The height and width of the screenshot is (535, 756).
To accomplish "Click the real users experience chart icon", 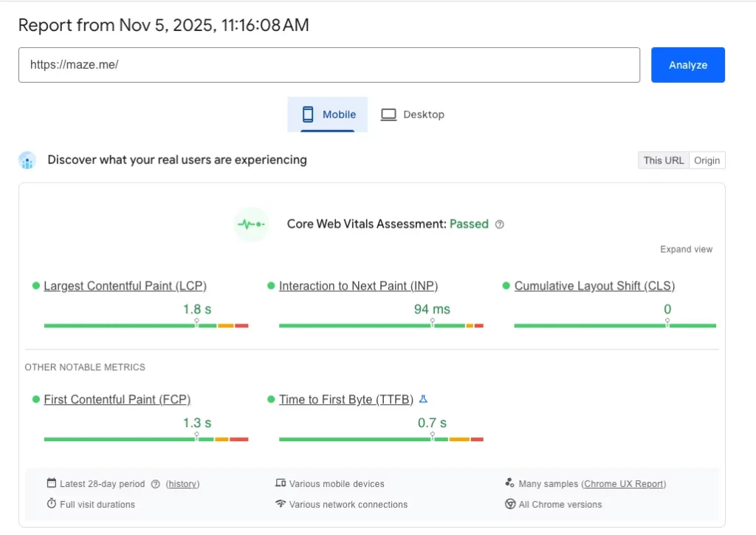I will (x=27, y=160).
